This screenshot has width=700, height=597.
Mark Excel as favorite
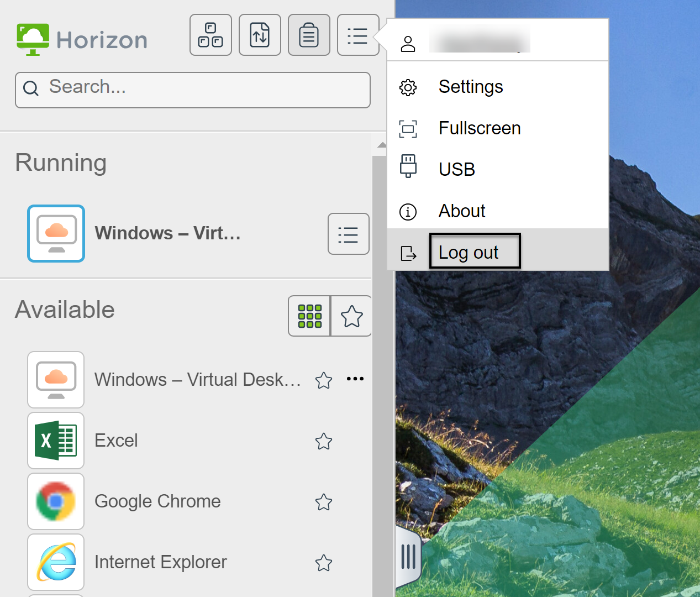click(x=324, y=441)
